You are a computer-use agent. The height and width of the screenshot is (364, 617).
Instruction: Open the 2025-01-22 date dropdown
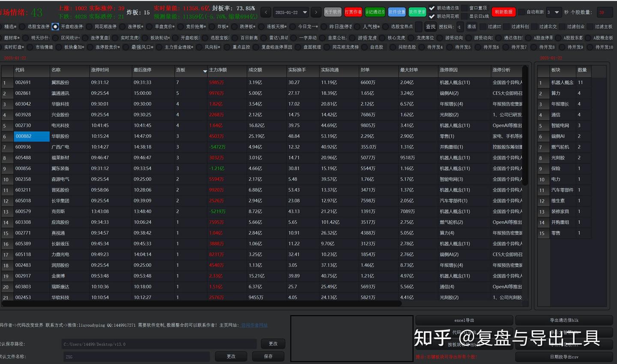(x=291, y=12)
